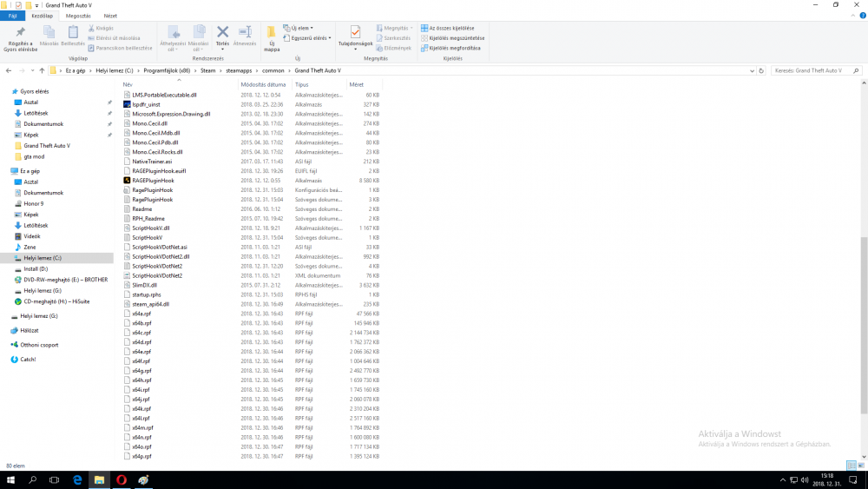
Task: Select Catch! in navigation pane
Action: pyautogui.click(x=28, y=359)
